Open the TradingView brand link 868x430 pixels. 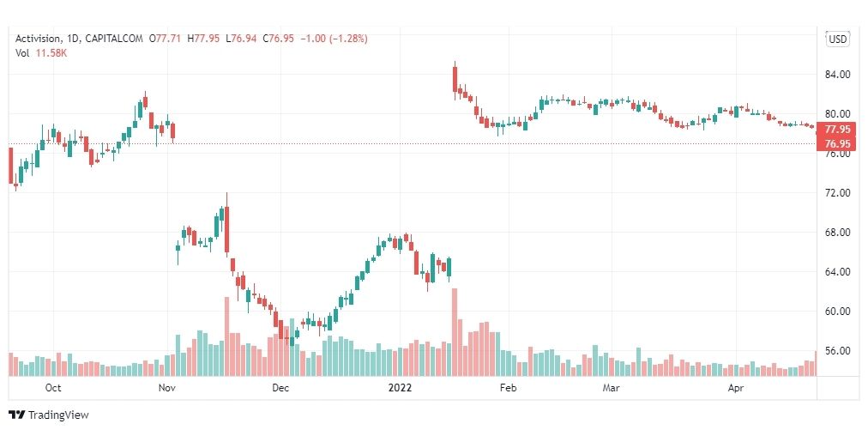49,415
